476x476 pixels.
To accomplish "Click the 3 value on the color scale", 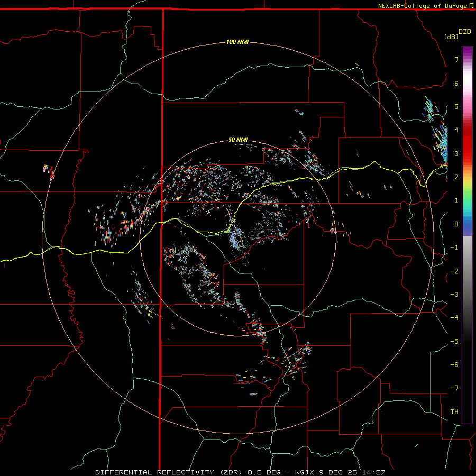I will (x=456, y=153).
